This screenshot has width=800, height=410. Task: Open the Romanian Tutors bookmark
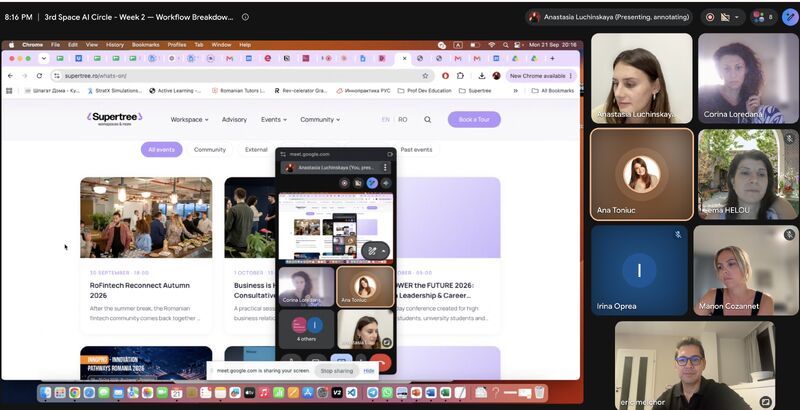tap(238, 91)
